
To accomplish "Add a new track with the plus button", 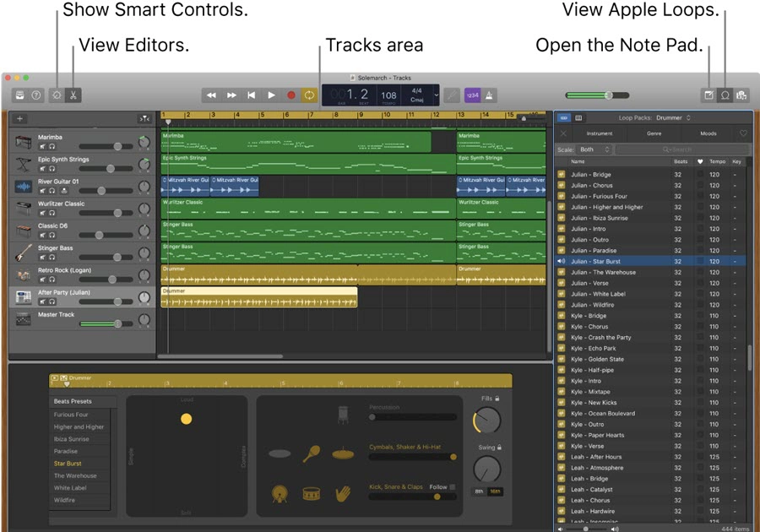I will coord(20,119).
